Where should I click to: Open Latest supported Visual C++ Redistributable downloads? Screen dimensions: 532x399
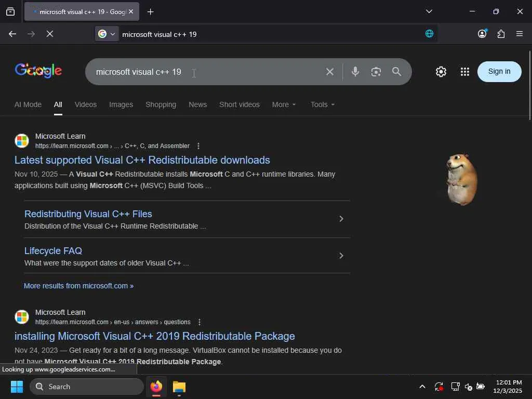click(x=142, y=160)
